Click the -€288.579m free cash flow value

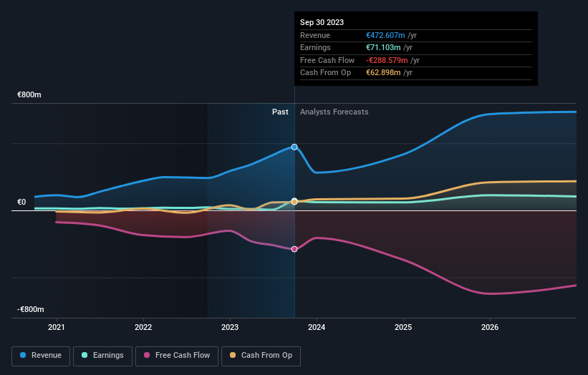tap(387, 60)
